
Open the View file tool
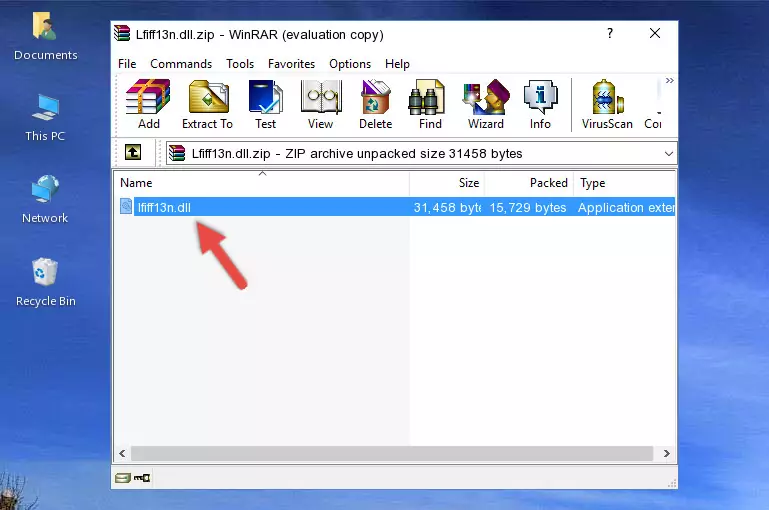click(321, 104)
